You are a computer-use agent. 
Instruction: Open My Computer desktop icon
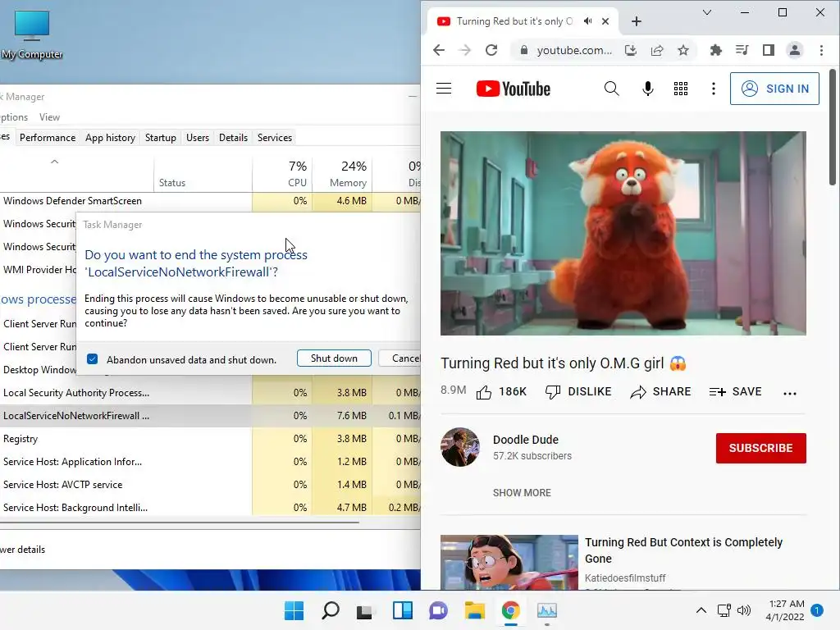click(x=32, y=34)
